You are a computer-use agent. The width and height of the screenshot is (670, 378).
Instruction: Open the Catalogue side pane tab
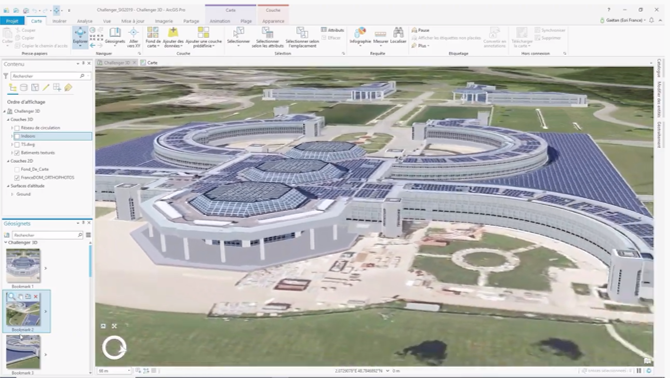tap(659, 68)
